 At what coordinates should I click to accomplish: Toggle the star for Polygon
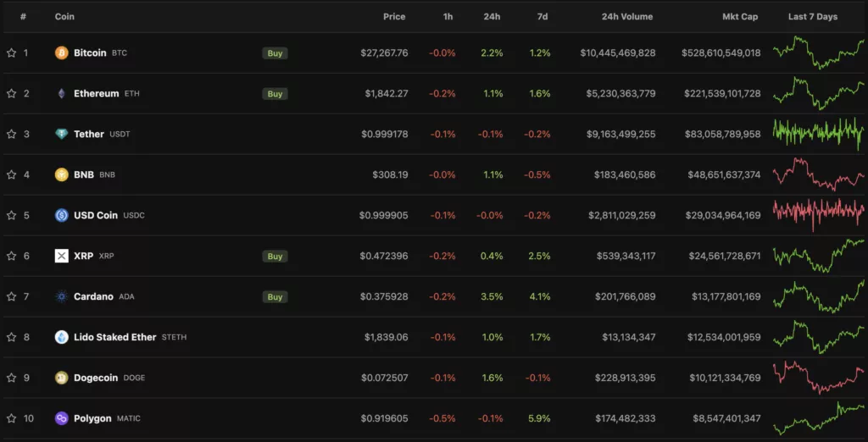11,418
